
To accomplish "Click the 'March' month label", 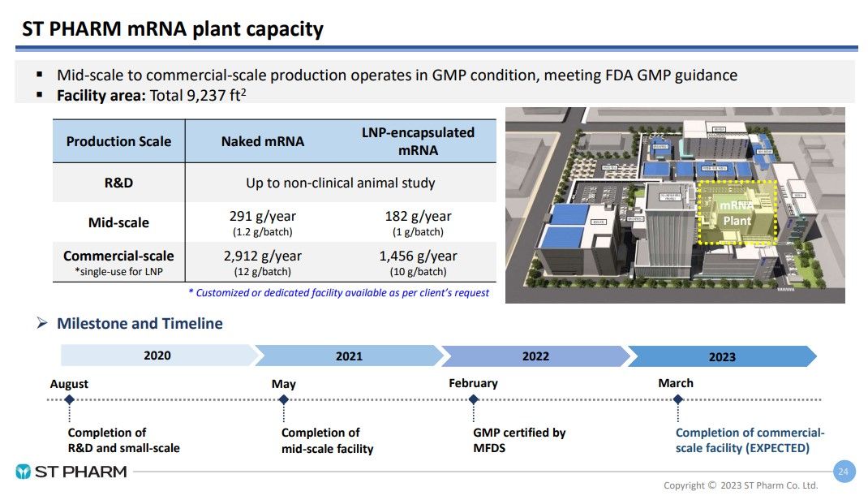I will (x=676, y=383).
